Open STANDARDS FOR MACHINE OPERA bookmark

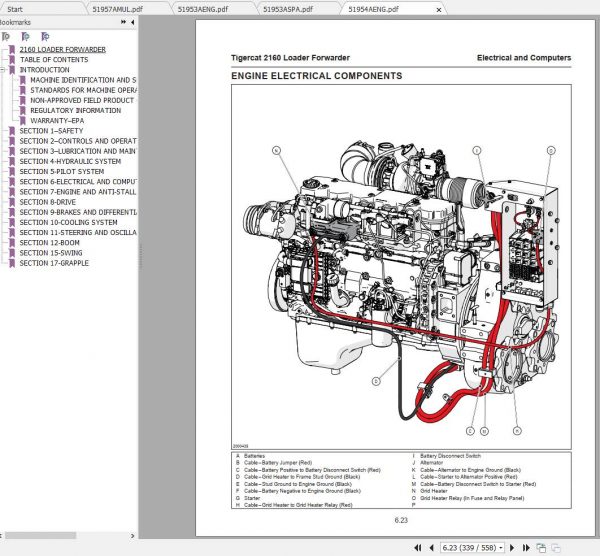pyautogui.click(x=83, y=90)
